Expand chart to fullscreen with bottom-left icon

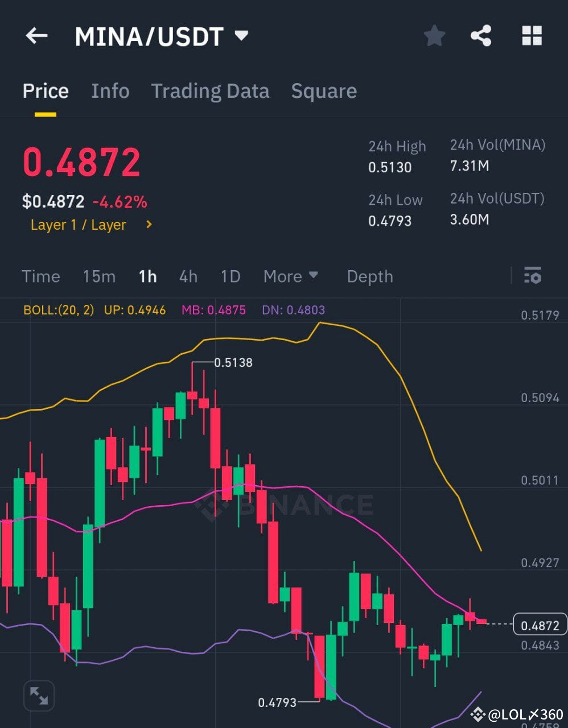pos(39,694)
